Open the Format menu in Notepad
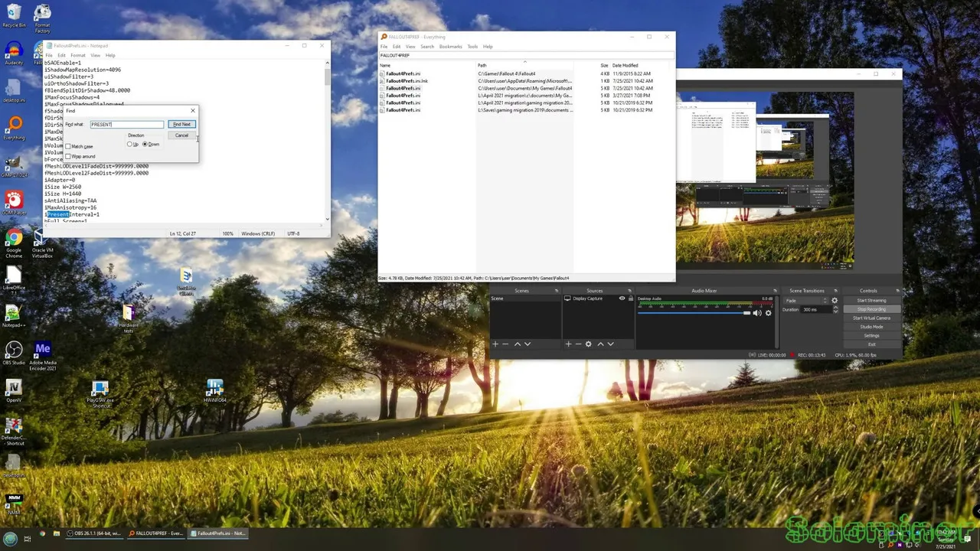 point(78,55)
